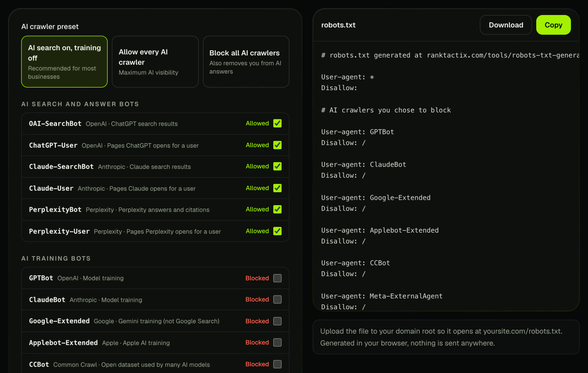This screenshot has height=373, width=588.
Task: Click 'User-agent: *' line in output
Action: (x=348, y=77)
